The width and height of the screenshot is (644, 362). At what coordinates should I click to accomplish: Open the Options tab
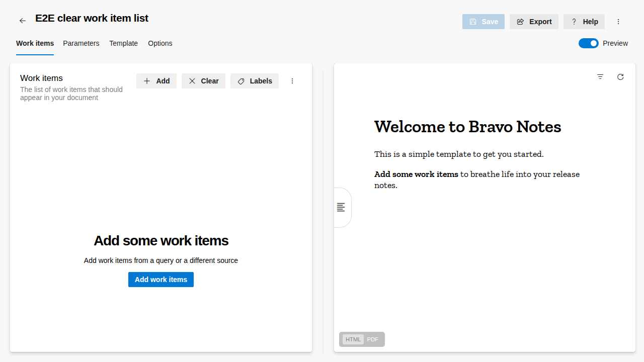pos(160,43)
